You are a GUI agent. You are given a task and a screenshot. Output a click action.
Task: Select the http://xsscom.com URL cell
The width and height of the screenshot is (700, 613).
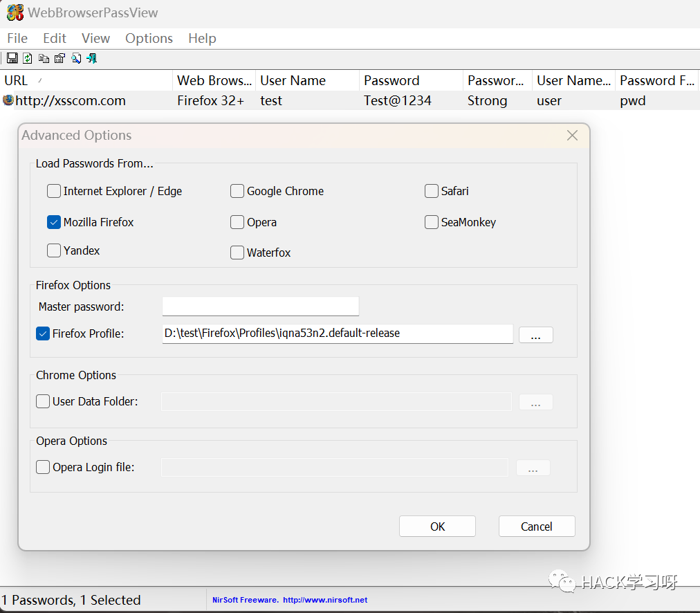coord(71,100)
